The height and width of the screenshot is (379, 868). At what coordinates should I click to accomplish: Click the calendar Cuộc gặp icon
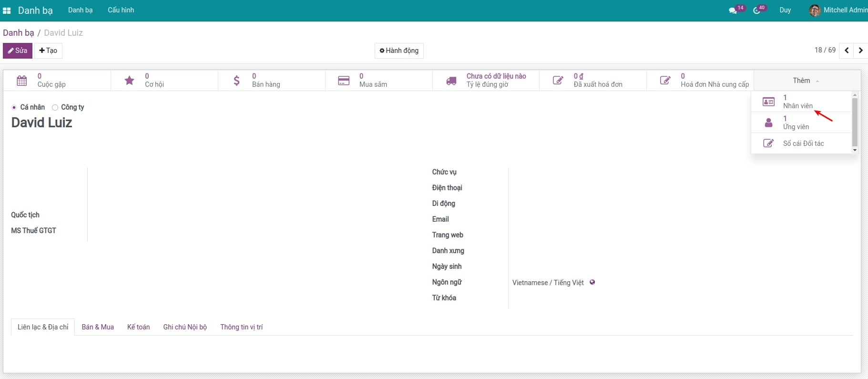tap(22, 81)
